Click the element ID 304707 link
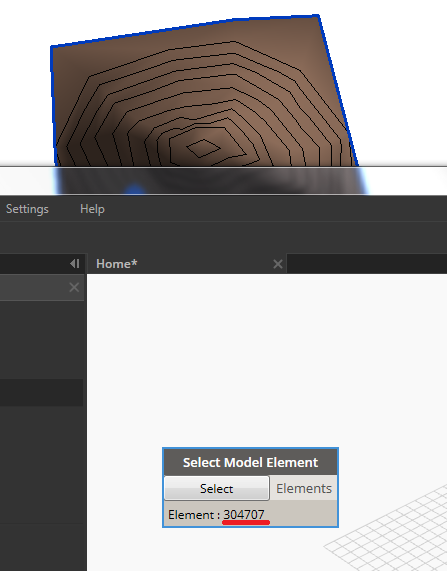Image resolution: width=447 pixels, height=571 pixels. (x=244, y=515)
